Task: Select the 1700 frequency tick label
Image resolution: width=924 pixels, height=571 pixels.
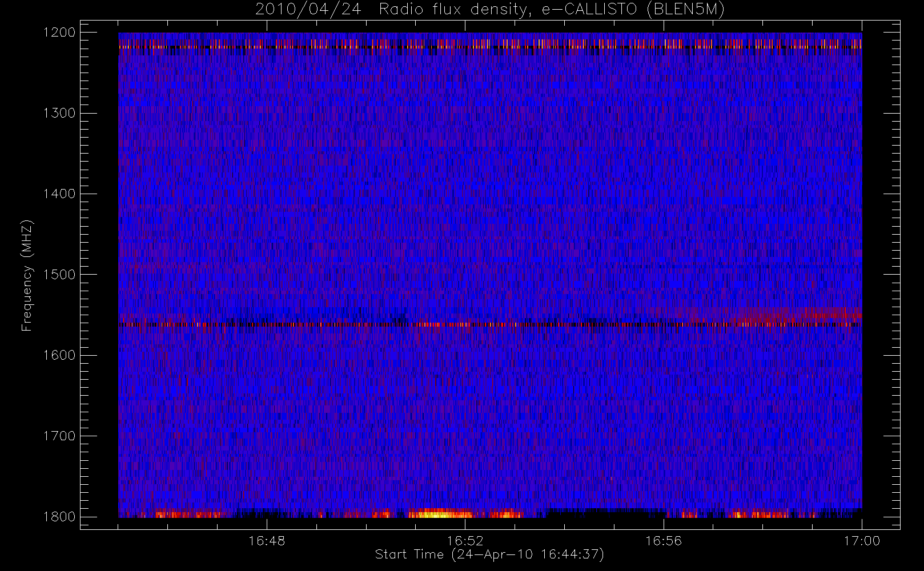Action: click(59, 436)
